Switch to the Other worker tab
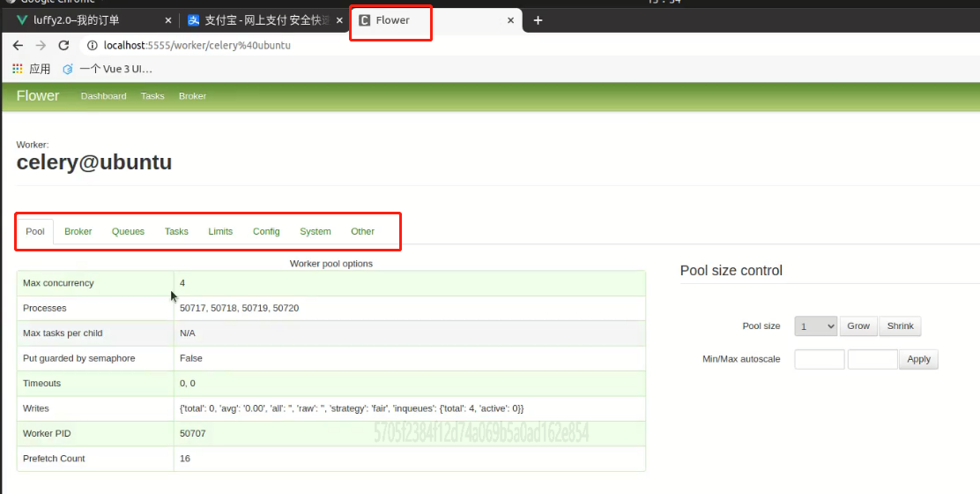Screen dimensions: 980x494 pos(362,231)
